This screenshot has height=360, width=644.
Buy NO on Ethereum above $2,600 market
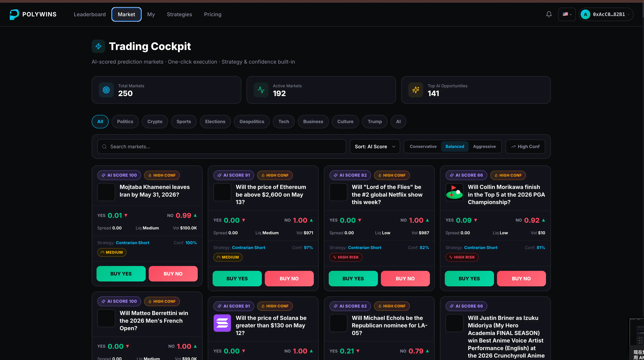pyautogui.click(x=289, y=278)
